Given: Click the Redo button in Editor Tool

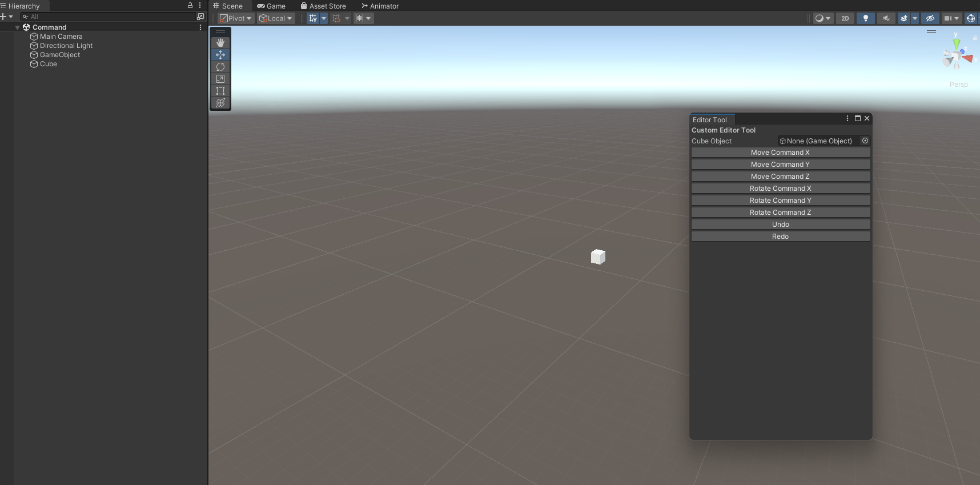Looking at the screenshot, I should 781,237.
